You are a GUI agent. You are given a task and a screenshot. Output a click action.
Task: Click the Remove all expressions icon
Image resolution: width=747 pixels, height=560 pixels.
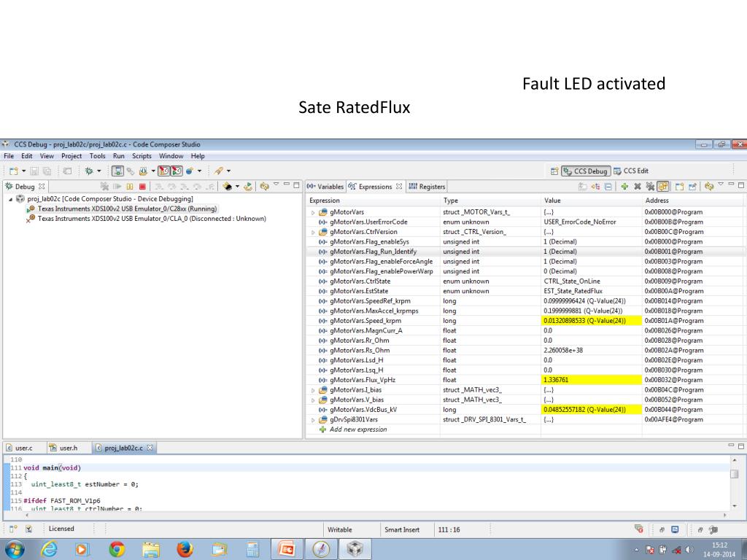click(650, 186)
